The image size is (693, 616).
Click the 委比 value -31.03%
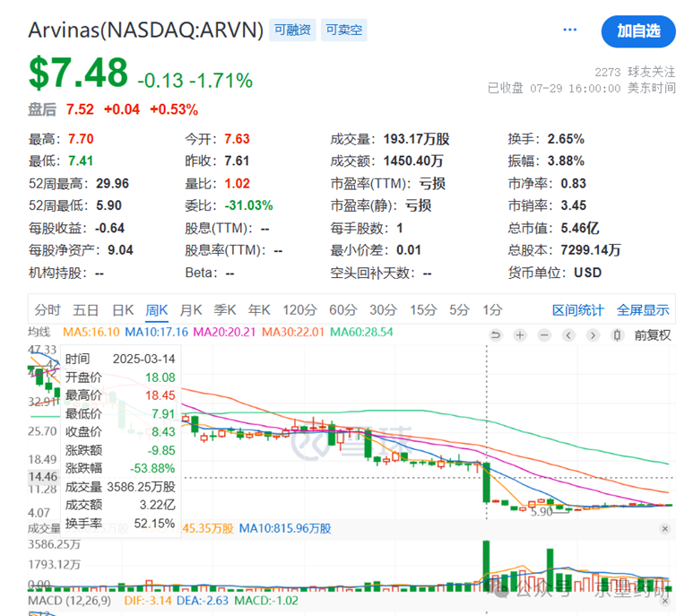tap(249, 205)
